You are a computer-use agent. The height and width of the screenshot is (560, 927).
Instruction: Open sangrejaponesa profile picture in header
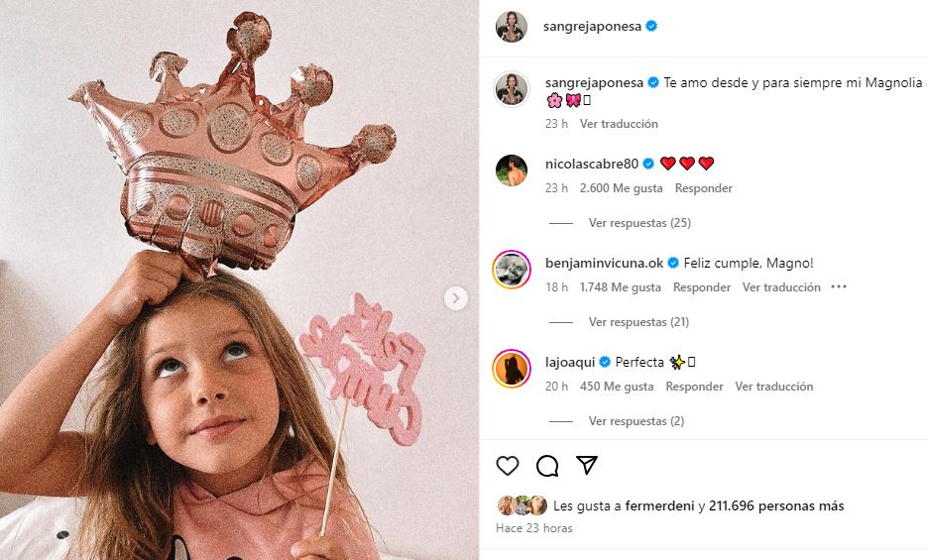pos(512,28)
